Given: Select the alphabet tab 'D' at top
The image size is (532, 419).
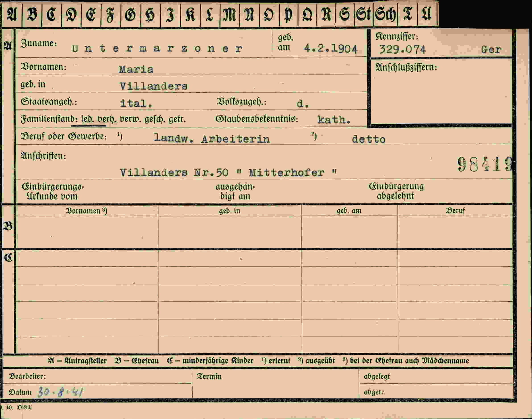Looking at the screenshot, I should tap(71, 14).
